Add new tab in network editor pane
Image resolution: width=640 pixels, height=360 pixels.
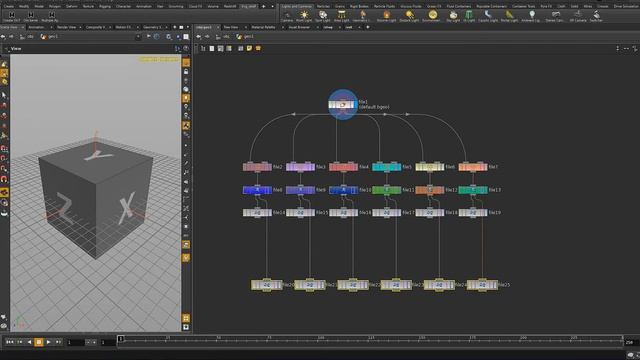(x=368, y=27)
